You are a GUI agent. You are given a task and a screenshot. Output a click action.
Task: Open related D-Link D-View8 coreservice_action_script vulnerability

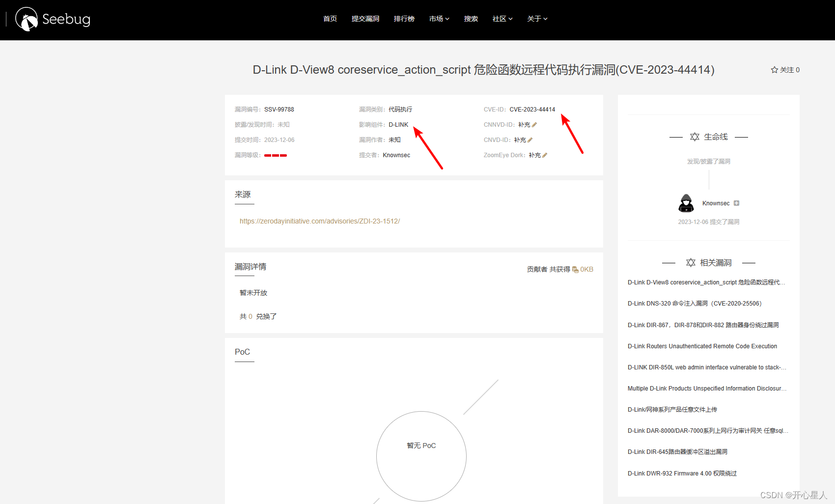coord(706,282)
